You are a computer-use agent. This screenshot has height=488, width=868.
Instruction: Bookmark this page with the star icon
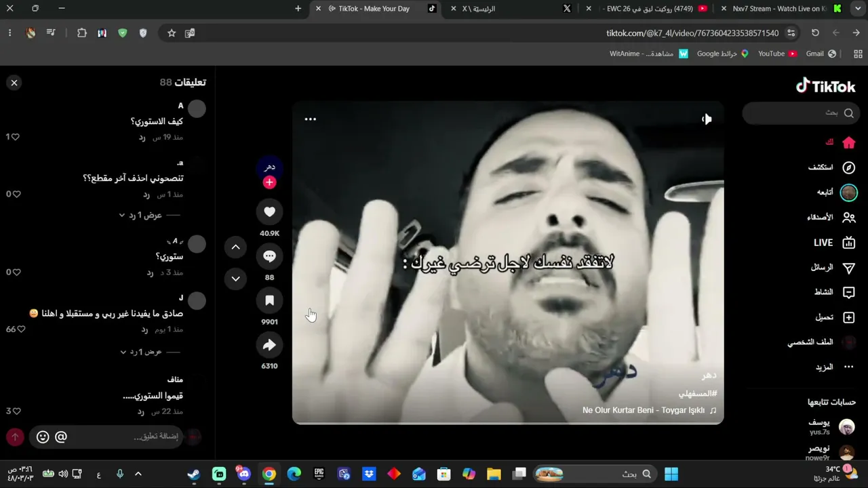[172, 33]
